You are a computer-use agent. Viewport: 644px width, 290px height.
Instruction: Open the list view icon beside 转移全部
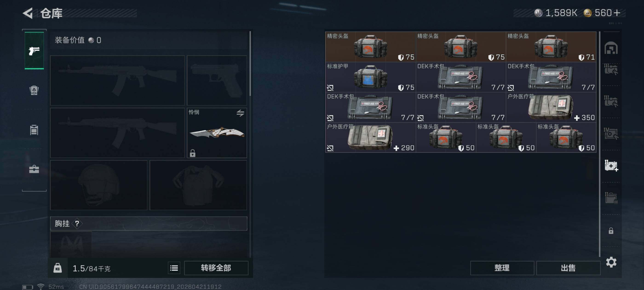tap(174, 268)
